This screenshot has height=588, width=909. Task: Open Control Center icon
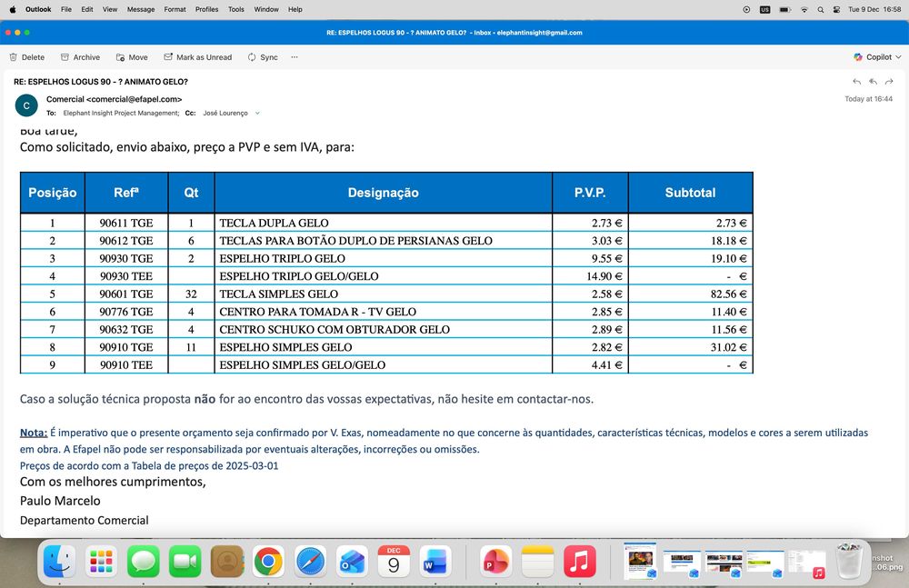(x=836, y=9)
